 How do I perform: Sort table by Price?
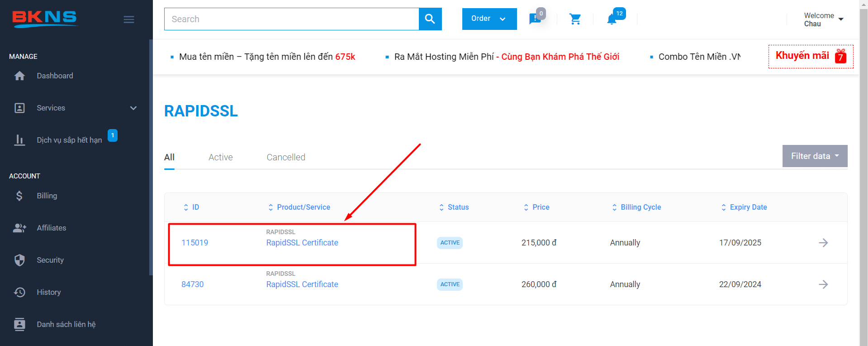(x=536, y=207)
